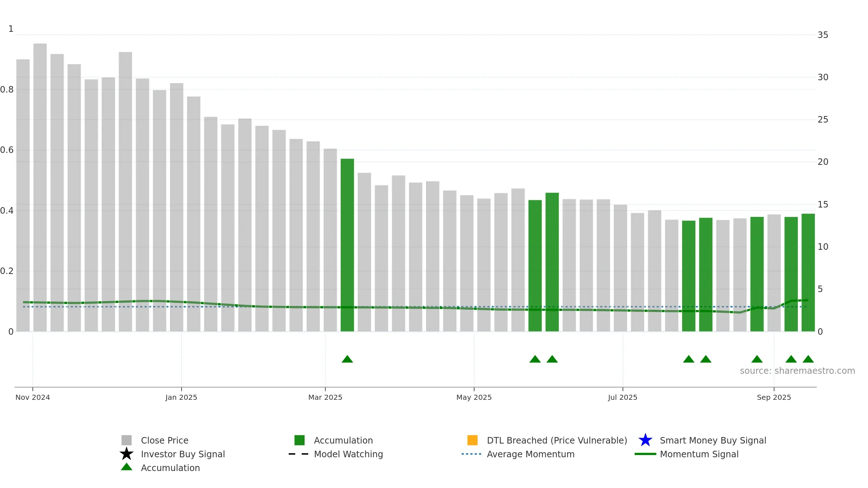Click the 'Jan 2025' axis label

coord(181,397)
